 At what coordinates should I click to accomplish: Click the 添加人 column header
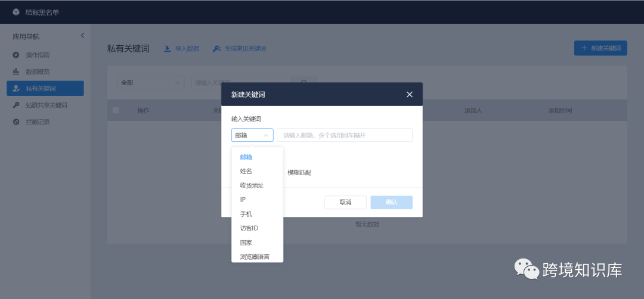coord(473,110)
